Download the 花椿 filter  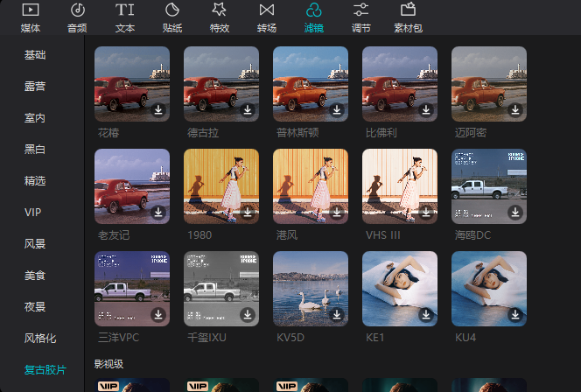(x=157, y=110)
